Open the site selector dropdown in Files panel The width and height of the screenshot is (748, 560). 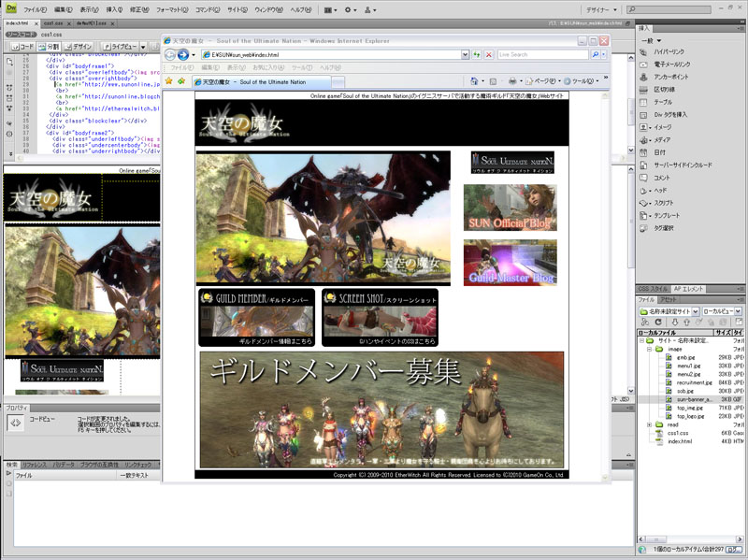695,311
